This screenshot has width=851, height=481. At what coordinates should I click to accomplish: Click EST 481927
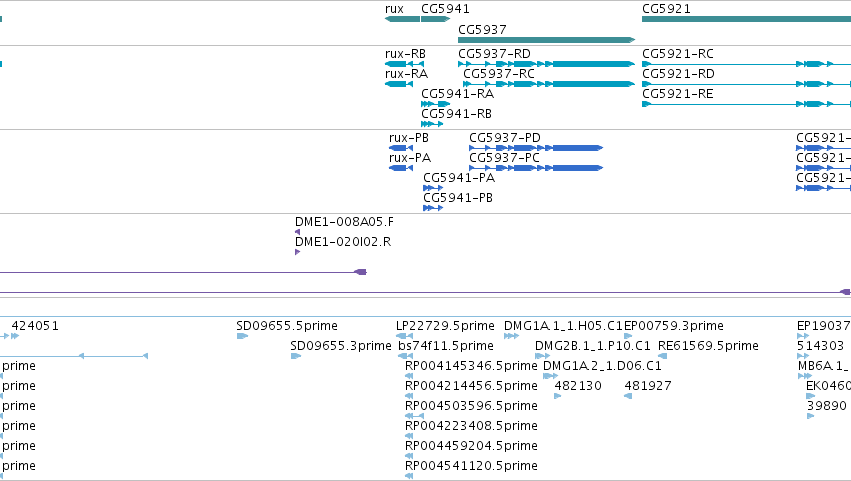tap(647, 386)
